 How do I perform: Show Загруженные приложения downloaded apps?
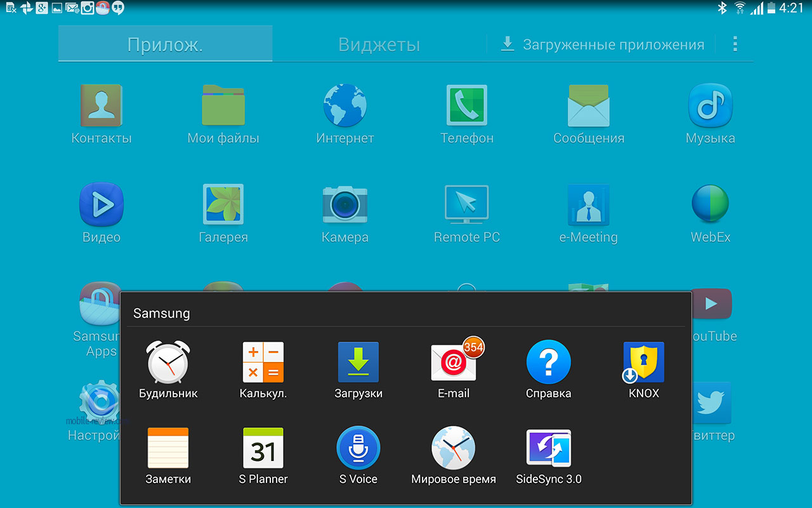603,44
